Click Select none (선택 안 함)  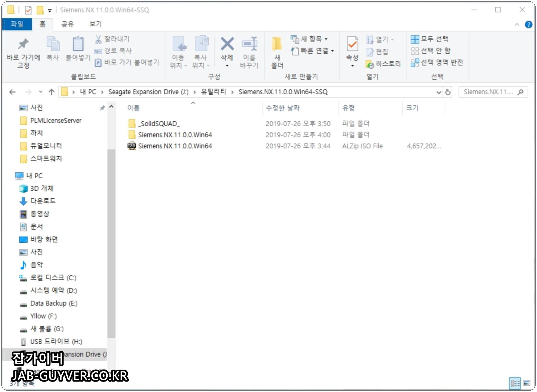click(431, 51)
